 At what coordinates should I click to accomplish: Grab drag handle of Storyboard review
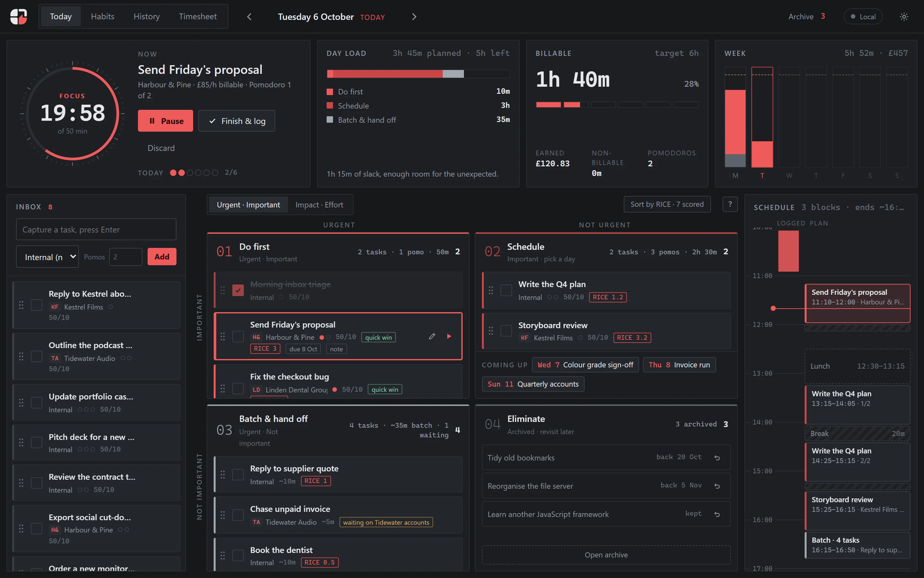[x=491, y=331]
